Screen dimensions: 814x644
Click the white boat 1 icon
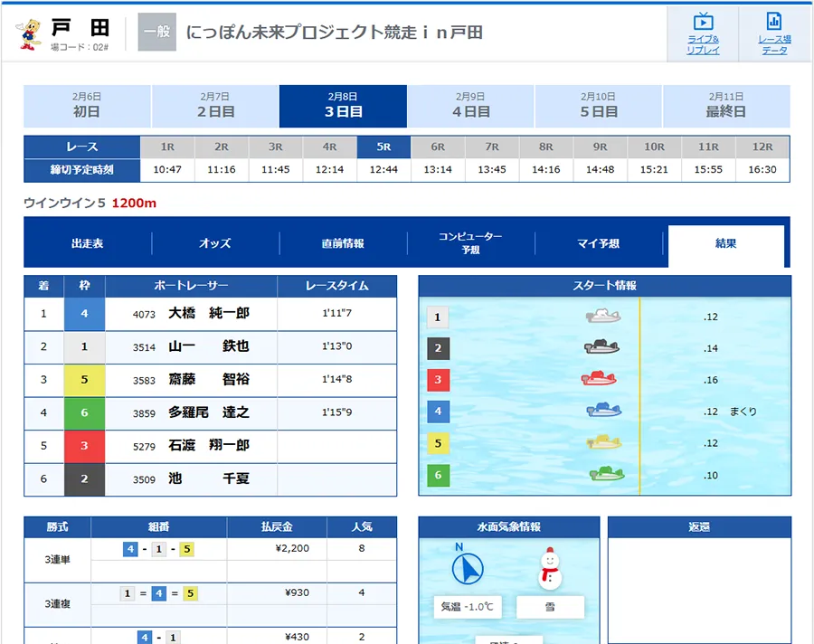coord(602,317)
